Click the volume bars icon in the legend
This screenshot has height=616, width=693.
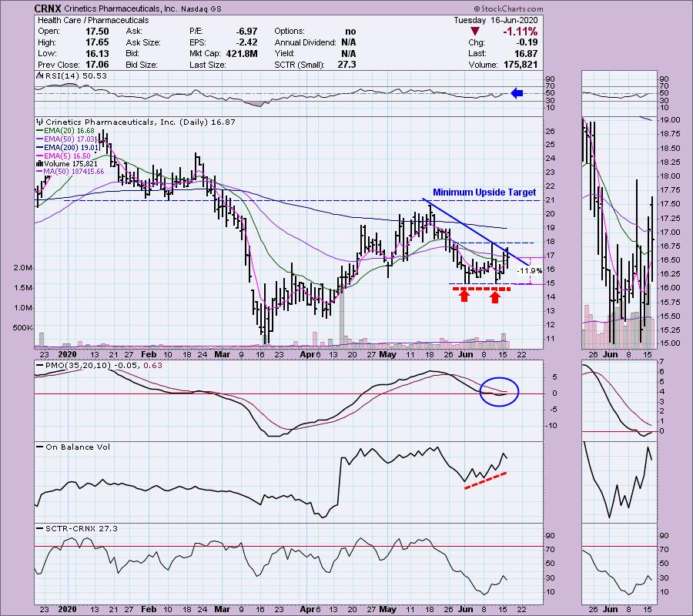click(40, 163)
